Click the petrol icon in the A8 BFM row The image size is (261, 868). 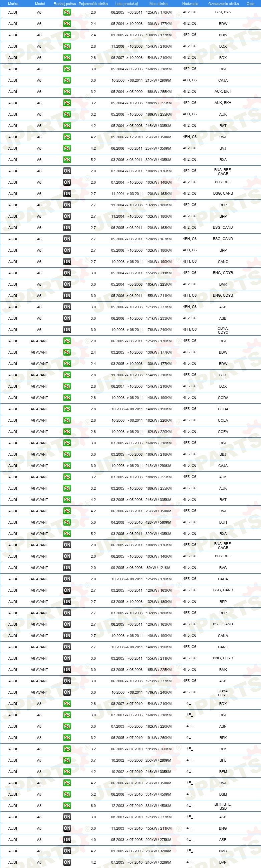[x=67, y=772]
